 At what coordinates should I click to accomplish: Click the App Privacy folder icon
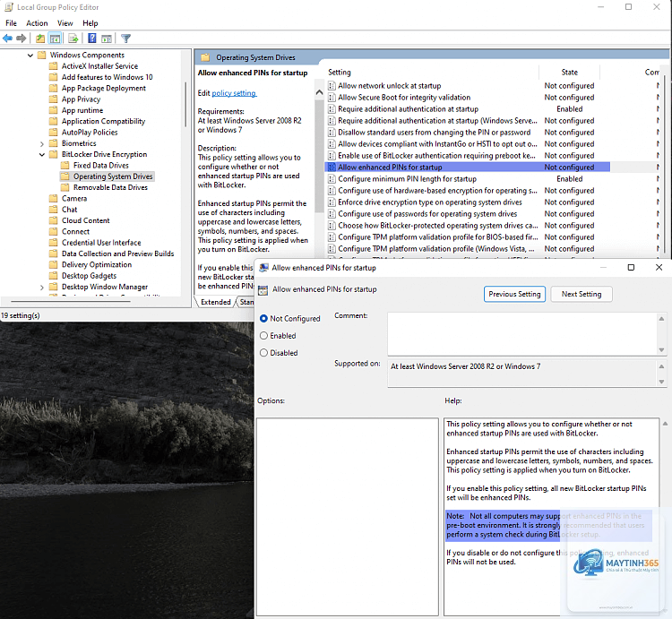pos(53,99)
